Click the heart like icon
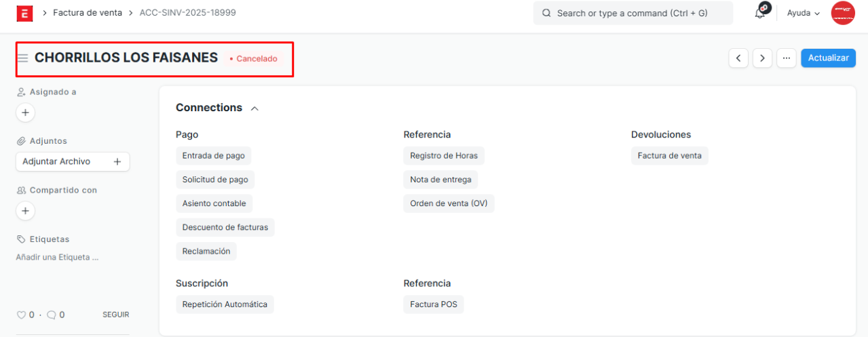This screenshot has height=337, width=868. click(21, 315)
